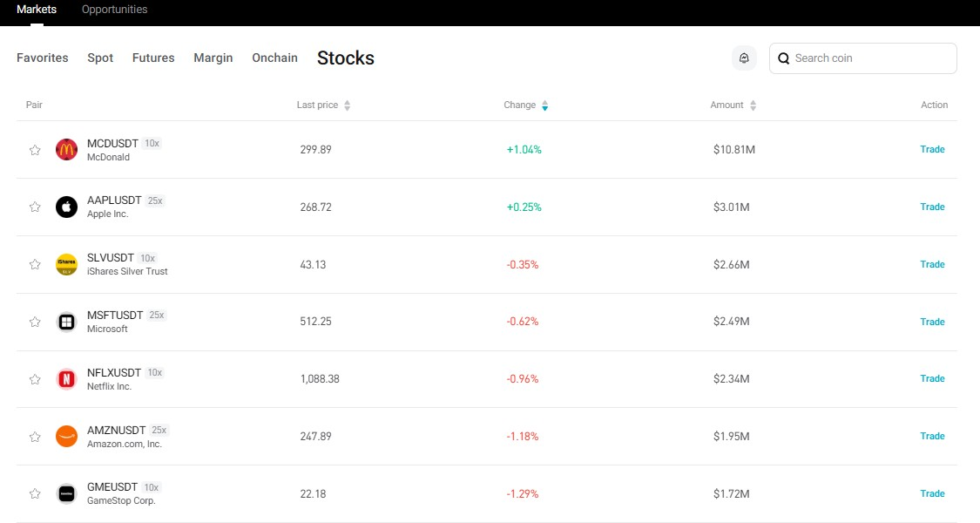
Task: Click the Netflix logo icon
Action: click(x=67, y=378)
